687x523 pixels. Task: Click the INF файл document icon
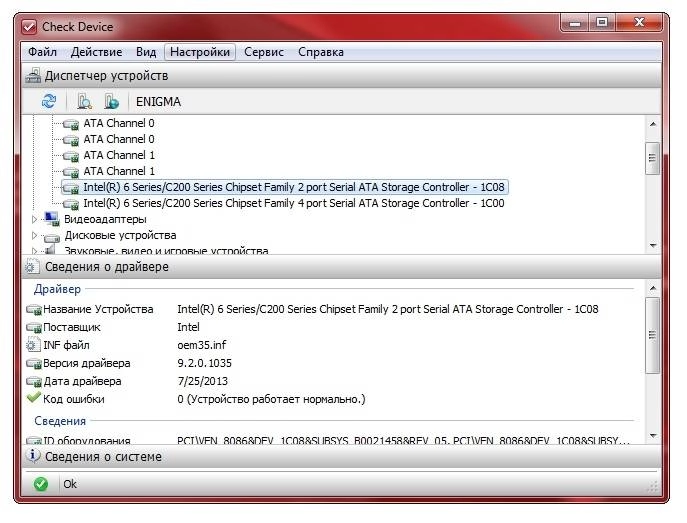tap(32, 345)
